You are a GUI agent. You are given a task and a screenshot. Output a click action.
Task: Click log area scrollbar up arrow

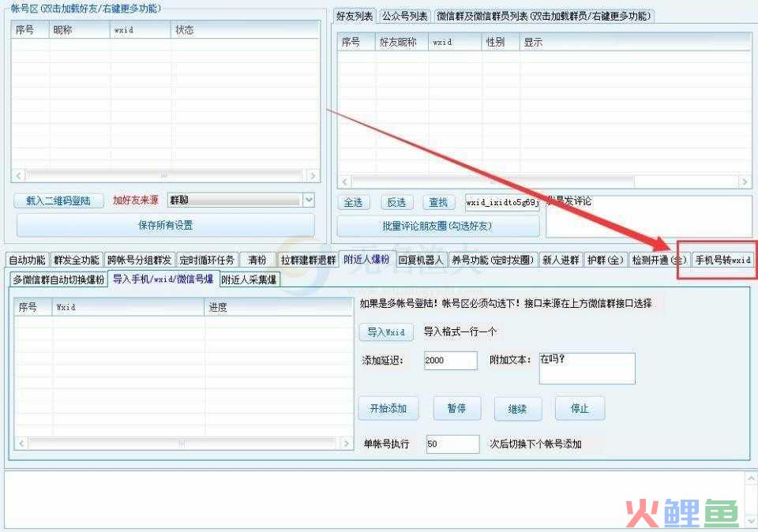click(751, 478)
